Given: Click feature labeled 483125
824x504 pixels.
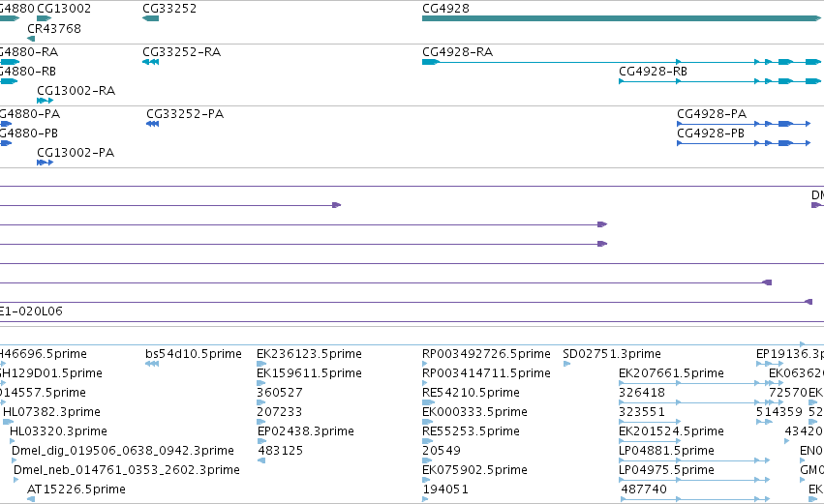Looking at the screenshot, I should (280, 451).
